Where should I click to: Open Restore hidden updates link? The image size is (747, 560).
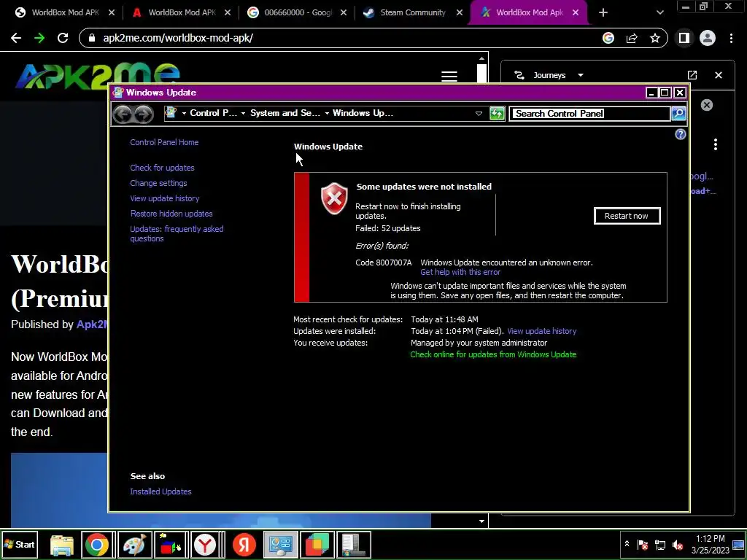click(171, 214)
